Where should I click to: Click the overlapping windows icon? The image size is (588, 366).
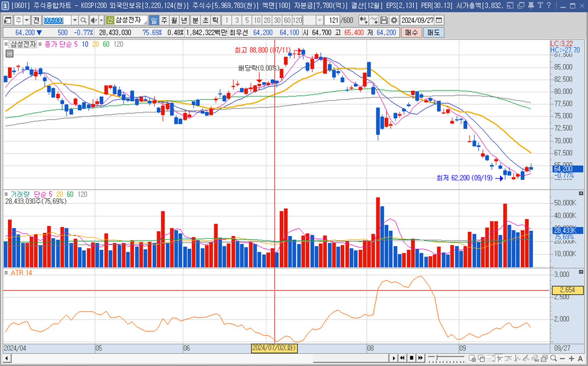click(x=481, y=358)
